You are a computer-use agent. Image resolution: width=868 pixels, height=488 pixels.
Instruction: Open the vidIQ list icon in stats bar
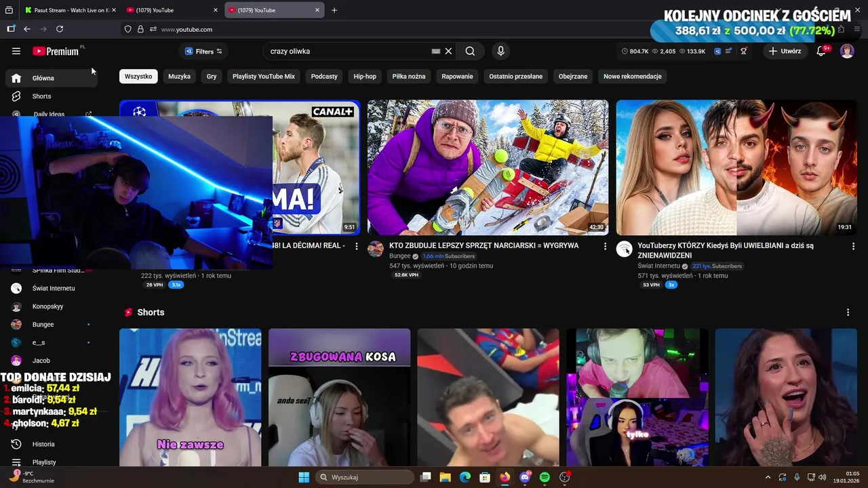pos(728,51)
